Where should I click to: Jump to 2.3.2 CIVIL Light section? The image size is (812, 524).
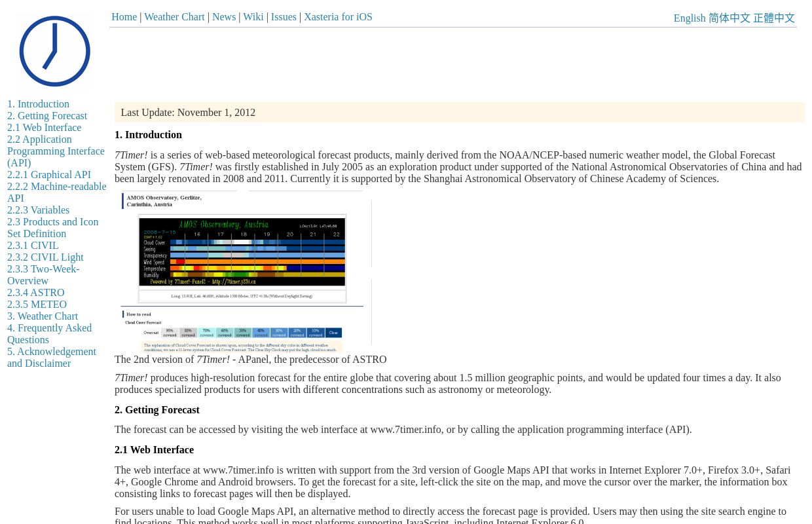[45, 257]
